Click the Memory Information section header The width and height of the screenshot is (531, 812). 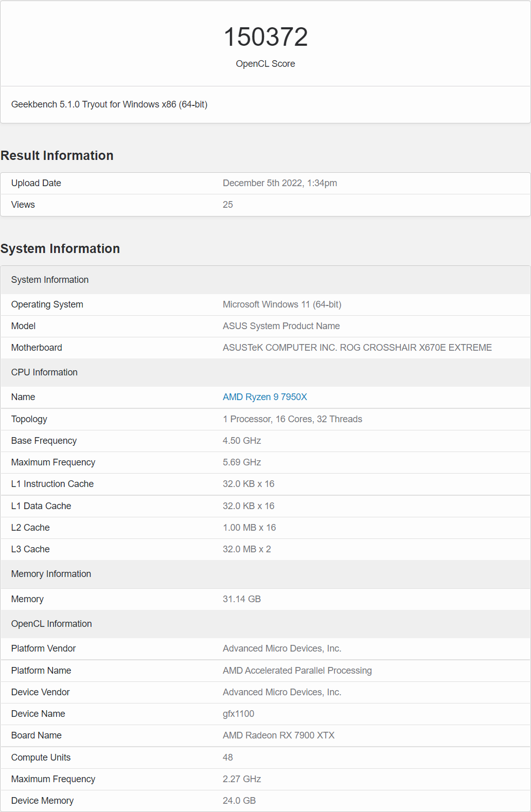[x=265, y=574]
